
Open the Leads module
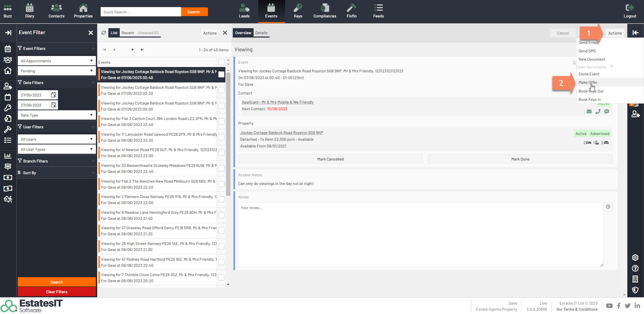point(244,11)
